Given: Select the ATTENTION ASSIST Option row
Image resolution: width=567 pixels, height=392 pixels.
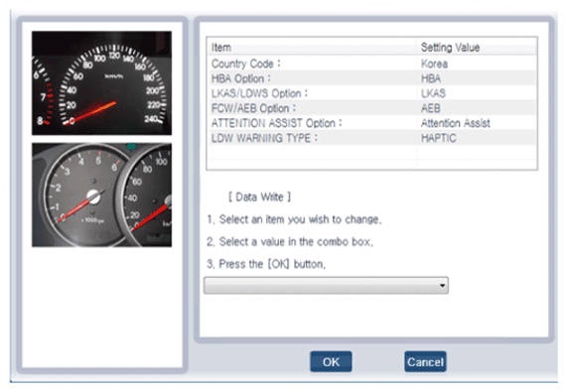Looking at the screenshot, I should [x=372, y=123].
